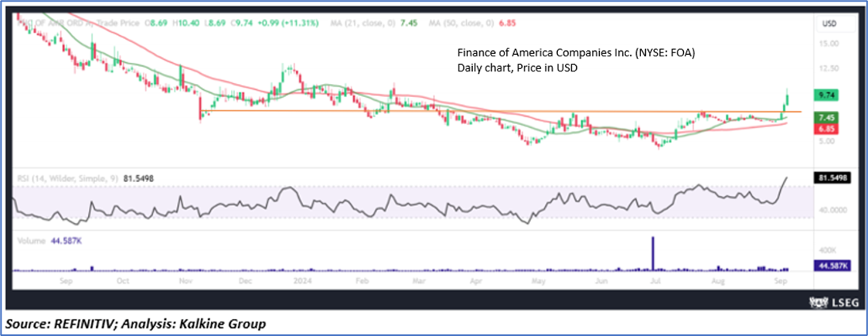Click the 400K volume axis label
Image resolution: width=868 pixels, height=336 pixels.
click(826, 250)
